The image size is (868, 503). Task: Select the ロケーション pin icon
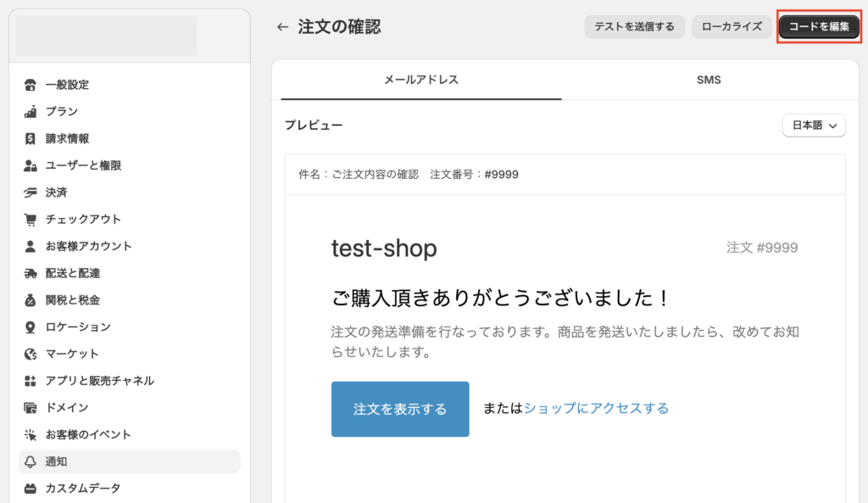(31, 327)
